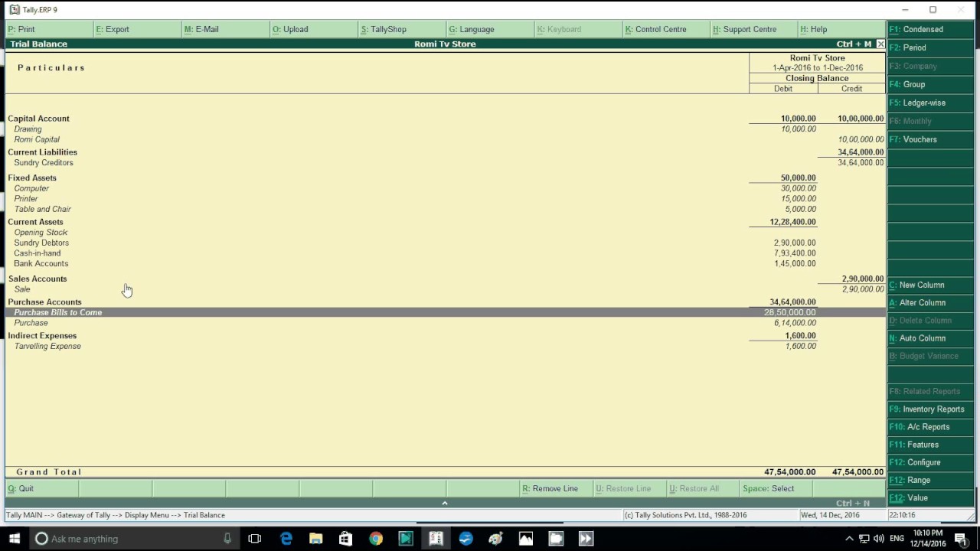Launch Google Chrome from taskbar
980x551 pixels.
375,539
